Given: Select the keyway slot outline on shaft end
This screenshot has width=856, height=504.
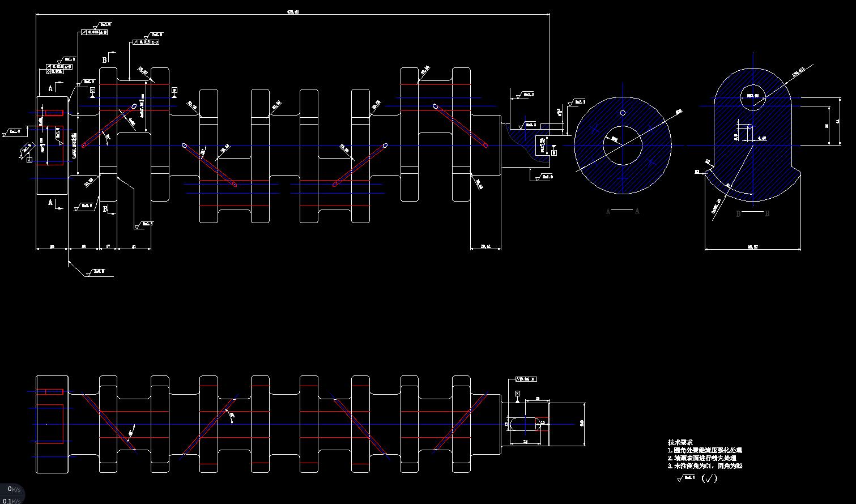Looking at the screenshot, I should tap(526, 424).
